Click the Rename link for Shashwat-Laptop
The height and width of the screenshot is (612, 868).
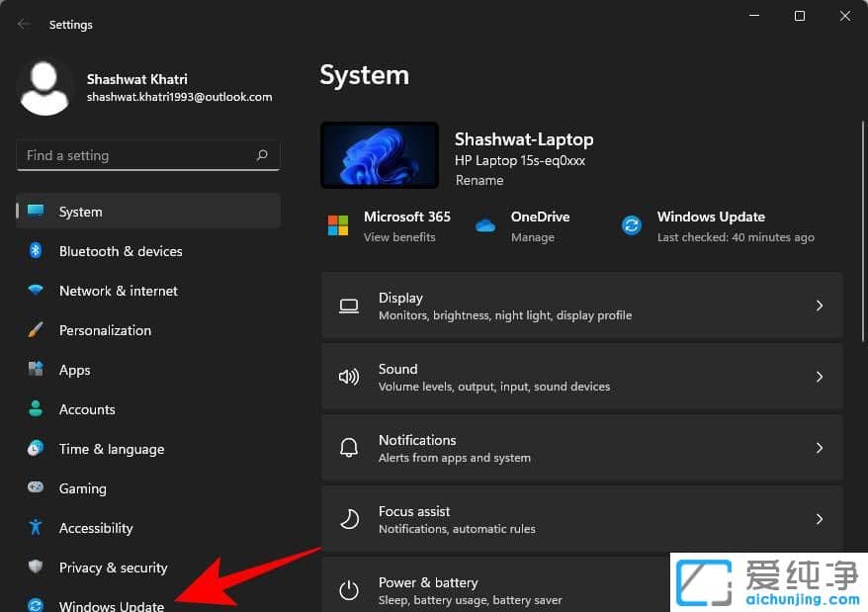pyautogui.click(x=479, y=180)
